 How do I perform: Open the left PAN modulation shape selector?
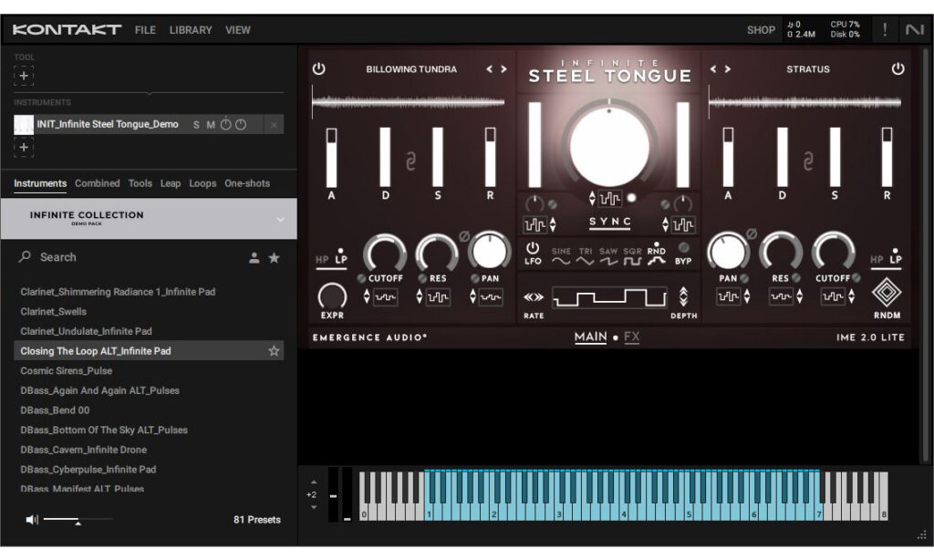(x=490, y=296)
